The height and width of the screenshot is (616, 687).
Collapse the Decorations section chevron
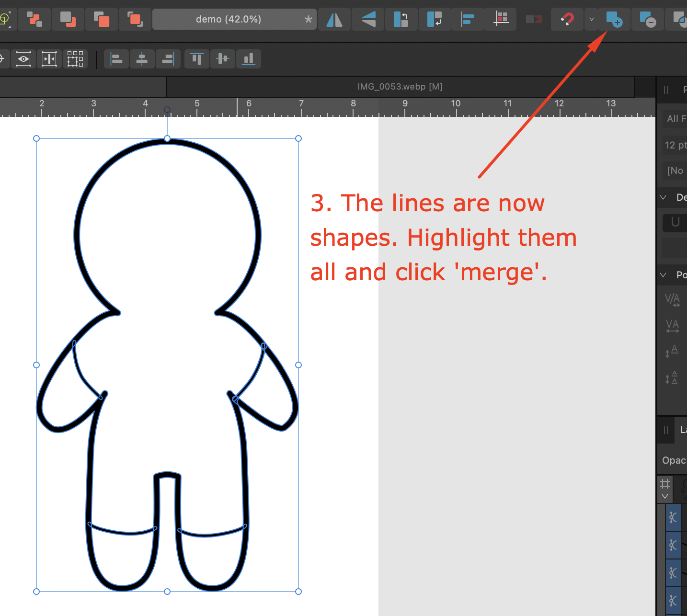click(664, 197)
